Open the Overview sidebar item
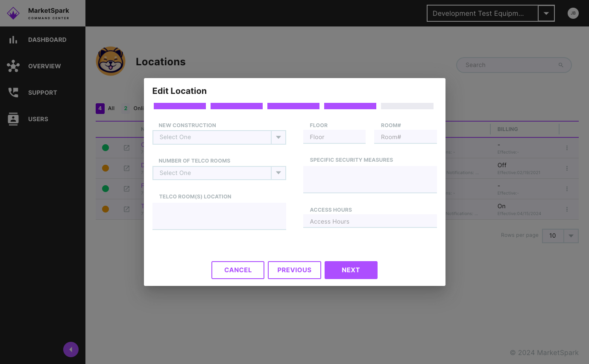This screenshot has width=589, height=364. (43, 66)
